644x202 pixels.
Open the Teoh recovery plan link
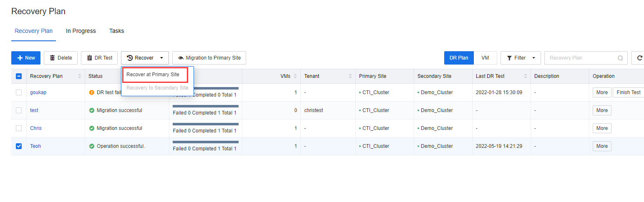(x=35, y=146)
